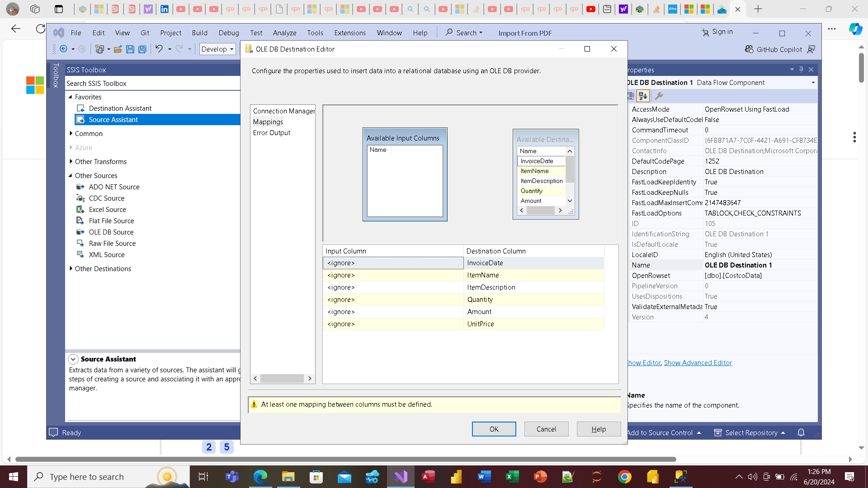Viewport: 868px width, 488px height.
Task: Select Connection Manager page in editor
Action: 283,111
